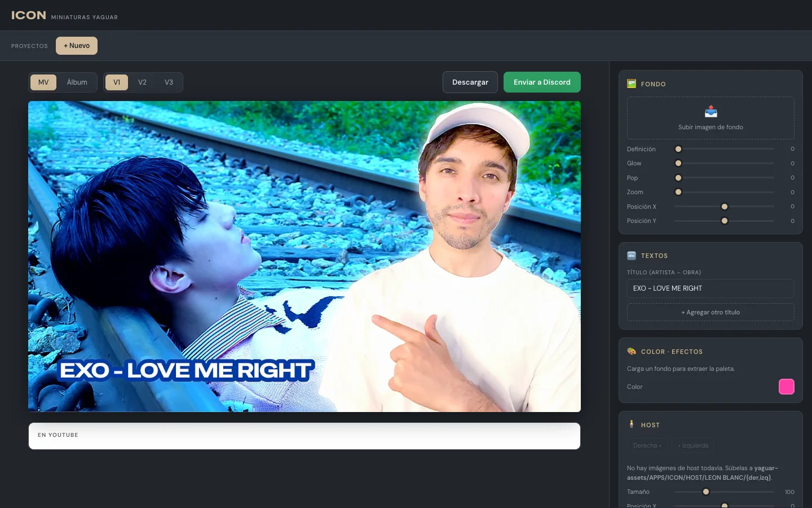Viewport: 812px width, 508px height.
Task: Select Izquierda host position
Action: (x=693, y=445)
